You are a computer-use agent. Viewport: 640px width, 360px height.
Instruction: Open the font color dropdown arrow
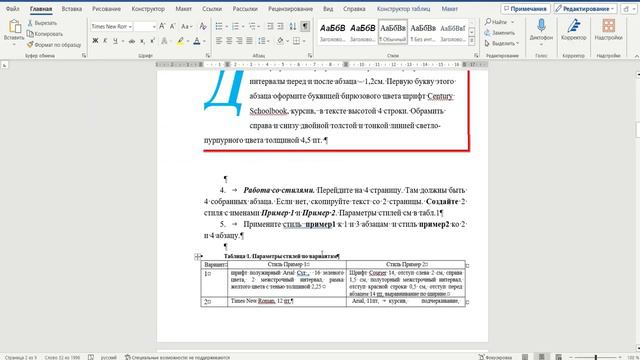pos(204,41)
